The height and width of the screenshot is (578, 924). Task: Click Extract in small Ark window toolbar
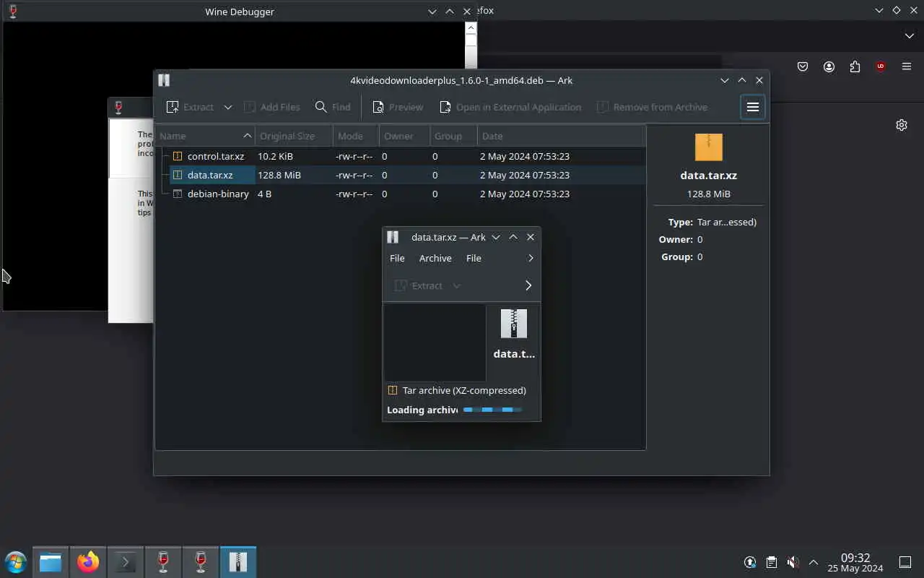419,285
